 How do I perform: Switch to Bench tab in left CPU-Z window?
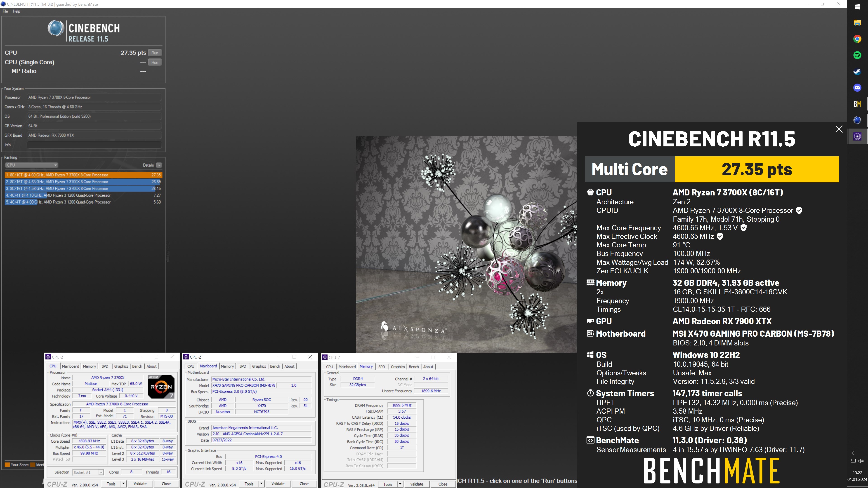(x=137, y=366)
